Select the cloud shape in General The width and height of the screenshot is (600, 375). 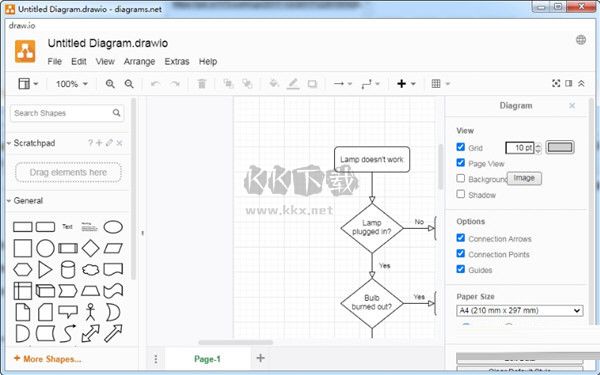point(91,270)
